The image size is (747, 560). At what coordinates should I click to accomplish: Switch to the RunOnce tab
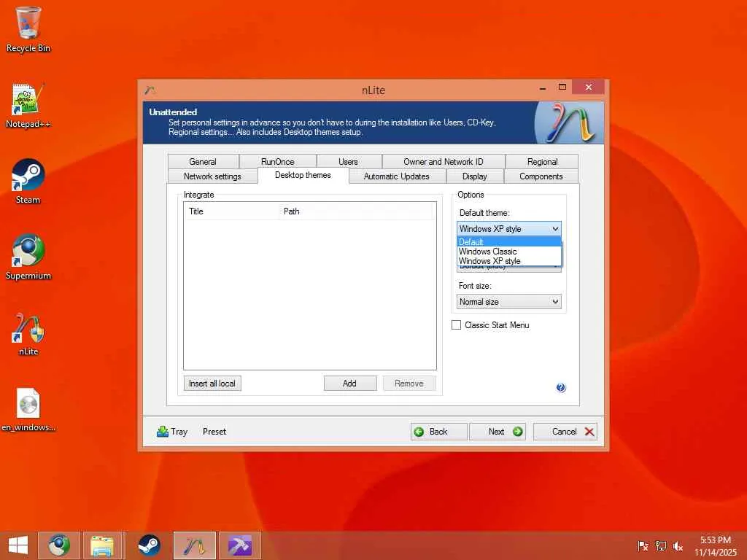pyautogui.click(x=278, y=161)
